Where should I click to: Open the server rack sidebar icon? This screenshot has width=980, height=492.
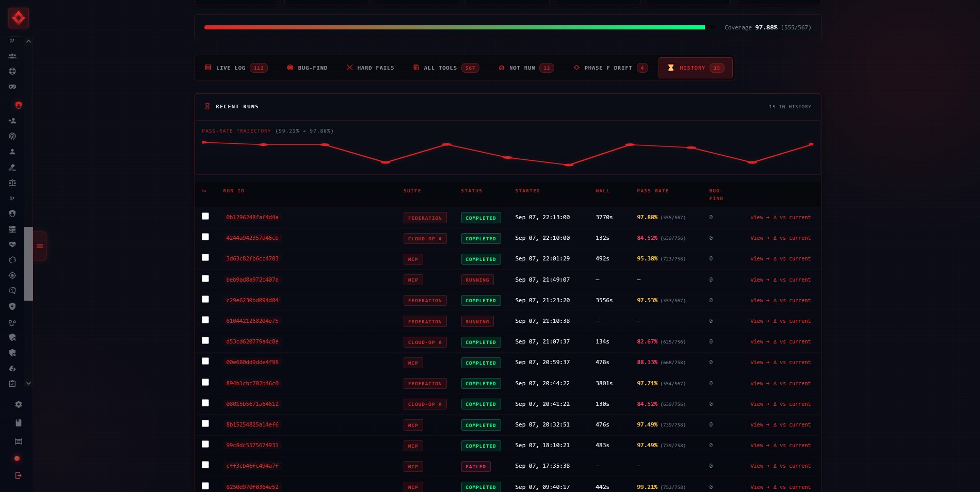point(12,229)
